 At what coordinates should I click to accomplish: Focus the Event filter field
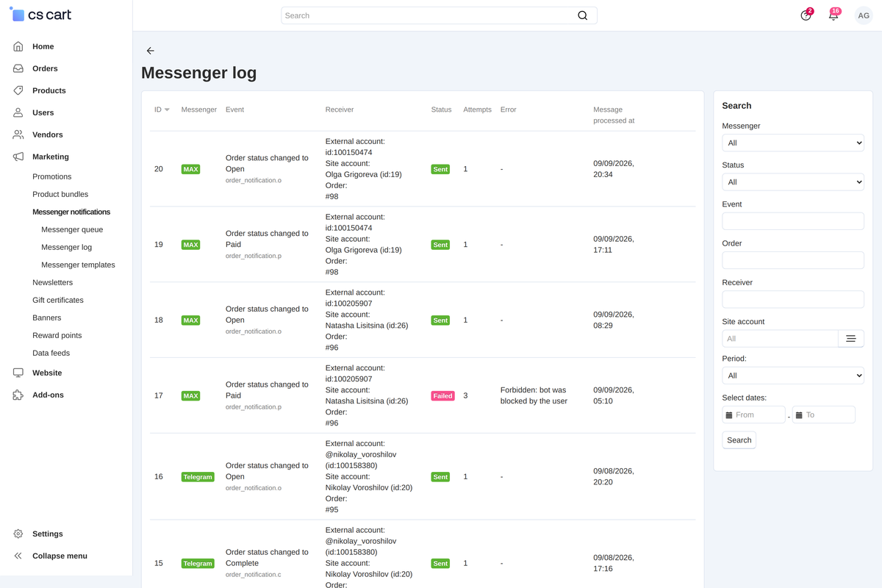pos(793,221)
